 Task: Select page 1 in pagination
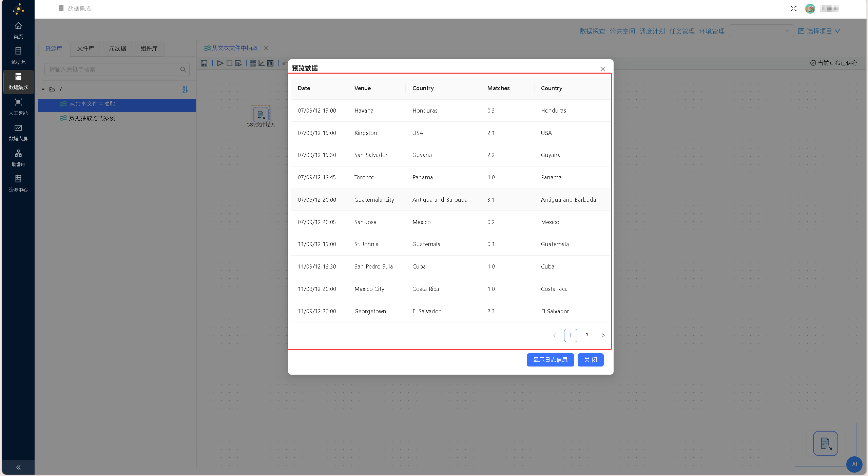click(570, 335)
